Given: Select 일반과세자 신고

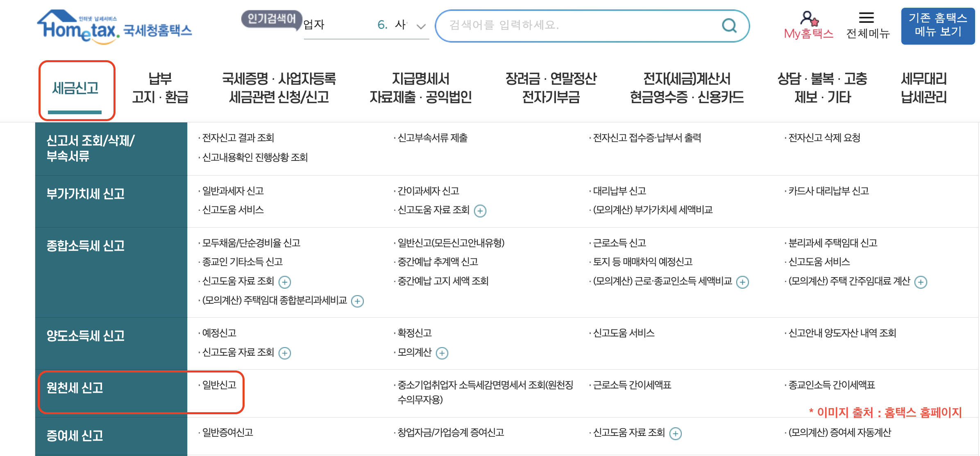Looking at the screenshot, I should [231, 191].
